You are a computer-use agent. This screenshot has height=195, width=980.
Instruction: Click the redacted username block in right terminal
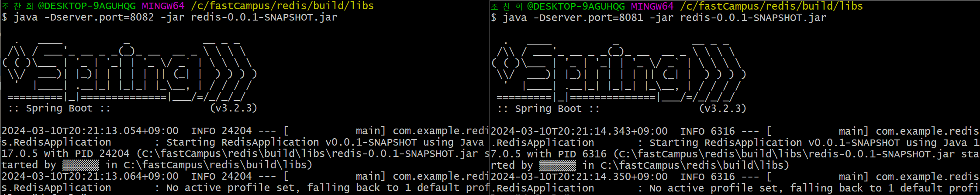coord(558,165)
